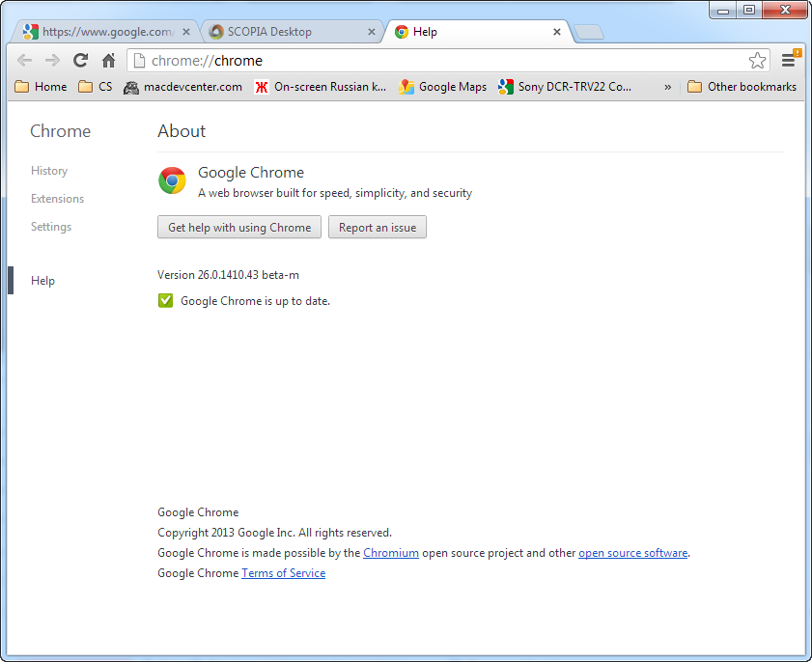Select Help in the sidebar

tap(42, 281)
